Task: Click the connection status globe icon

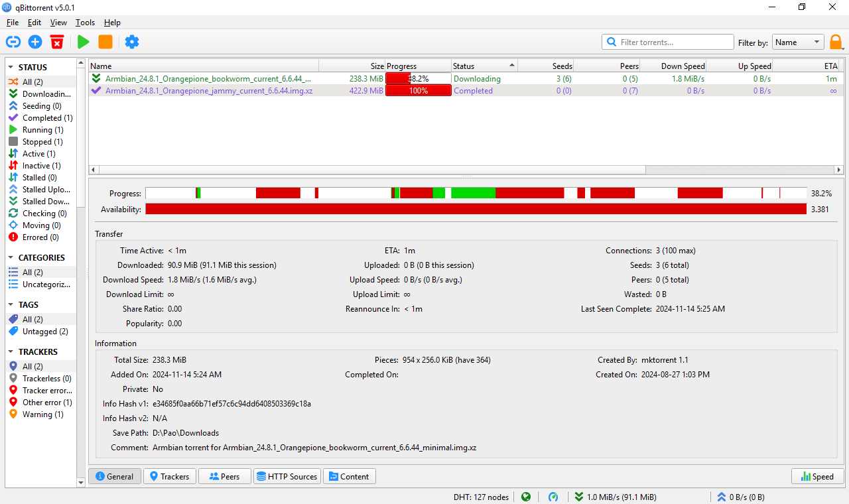Action: pyautogui.click(x=526, y=497)
